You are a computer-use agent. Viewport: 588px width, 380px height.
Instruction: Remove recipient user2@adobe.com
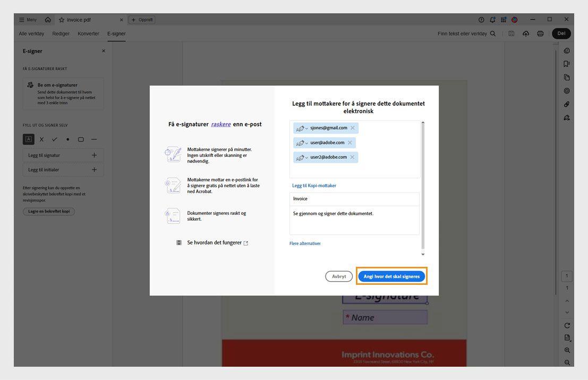pyautogui.click(x=352, y=157)
